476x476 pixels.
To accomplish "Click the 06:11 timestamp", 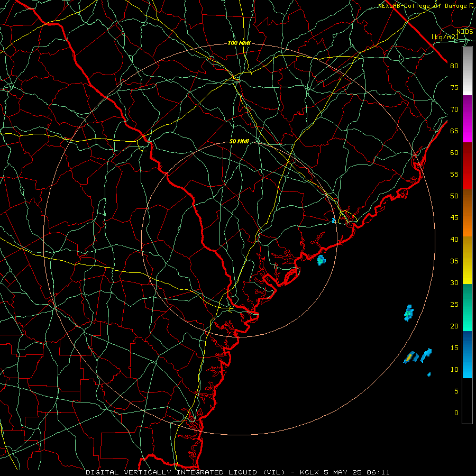I will pos(378,472).
